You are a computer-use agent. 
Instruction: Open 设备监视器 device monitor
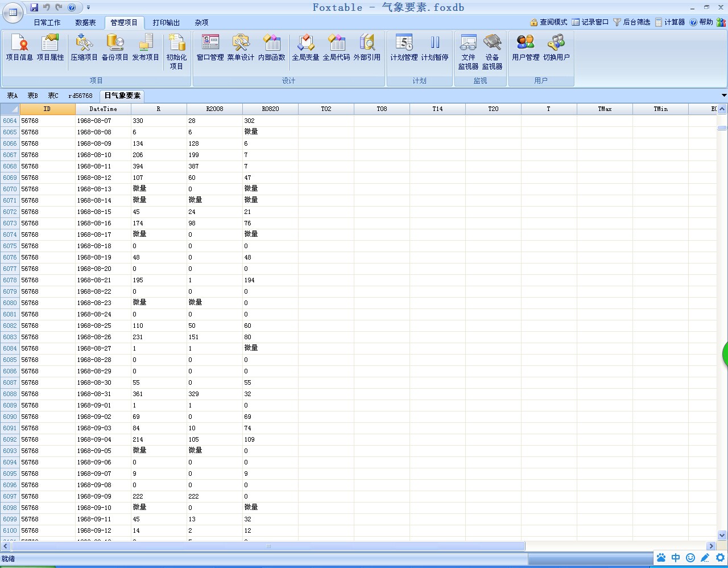tap(492, 51)
